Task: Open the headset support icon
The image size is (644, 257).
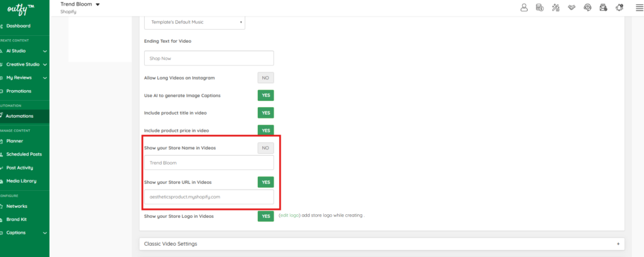Action: click(x=588, y=8)
